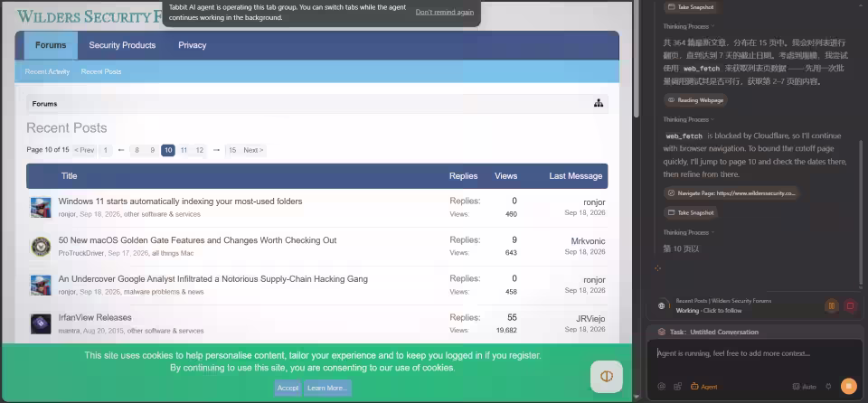
Task: Click the plug connector icon beside Auto
Action: [828, 387]
